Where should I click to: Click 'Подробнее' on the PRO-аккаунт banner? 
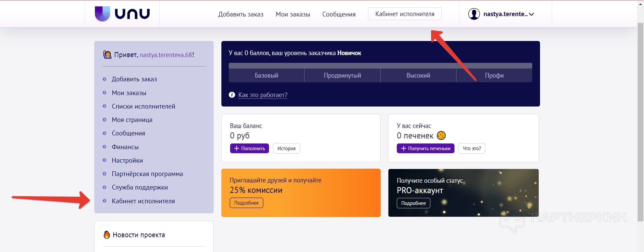tap(413, 203)
